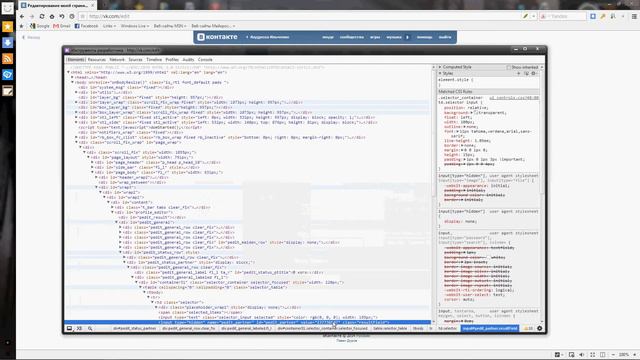Open the orange star favorites sidebar icon
Screen dimensions: 640x360
point(7,27)
